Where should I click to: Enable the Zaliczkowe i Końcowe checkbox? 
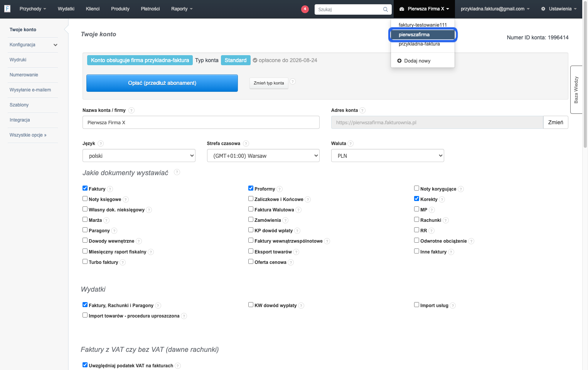[x=251, y=199]
